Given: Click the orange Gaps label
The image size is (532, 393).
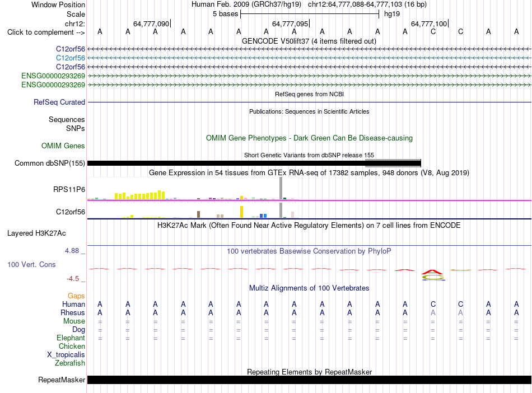Looking at the screenshot, I should tap(76, 296).
